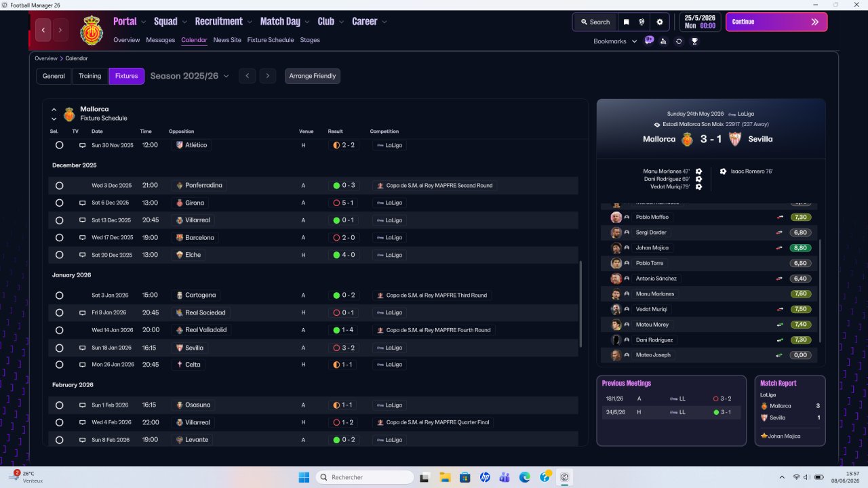868x488 pixels.
Task: Click the goal icon beside Isaac Romero 76'
Action: 723,171
